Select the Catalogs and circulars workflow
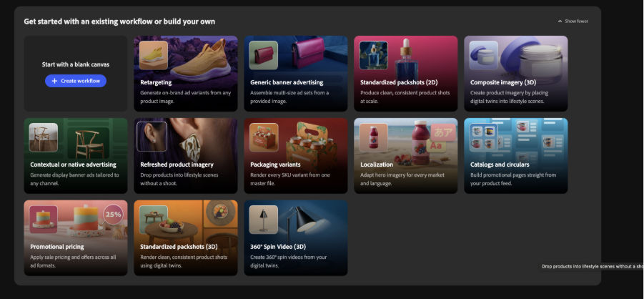The width and height of the screenshot is (644, 299). pos(516,156)
